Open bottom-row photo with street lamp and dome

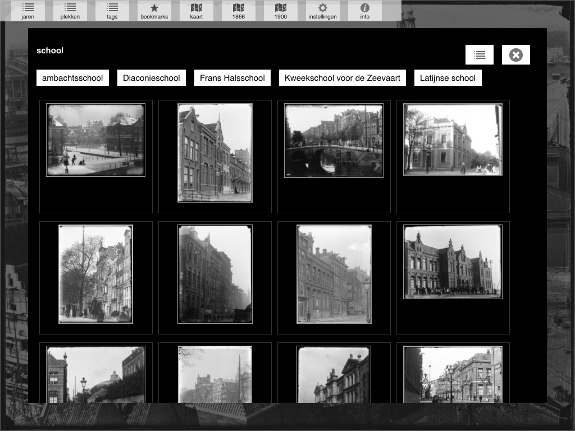[96, 375]
